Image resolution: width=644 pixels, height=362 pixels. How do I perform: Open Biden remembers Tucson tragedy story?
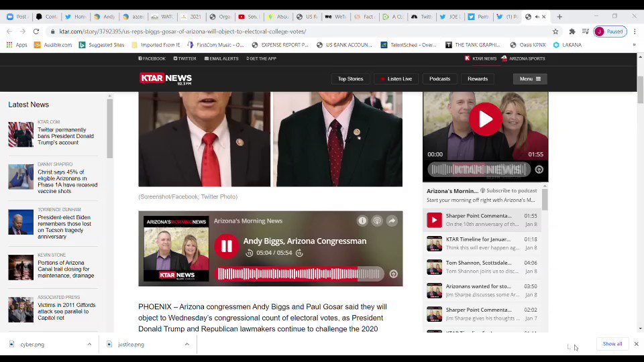coord(64,227)
